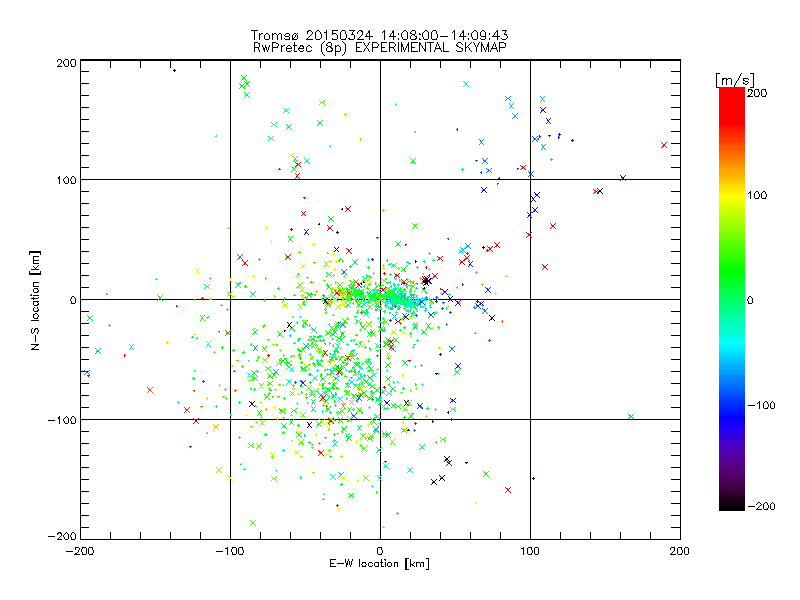Click the colorbar label '200' at top
The height and width of the screenshot is (600, 800).
click(757, 93)
